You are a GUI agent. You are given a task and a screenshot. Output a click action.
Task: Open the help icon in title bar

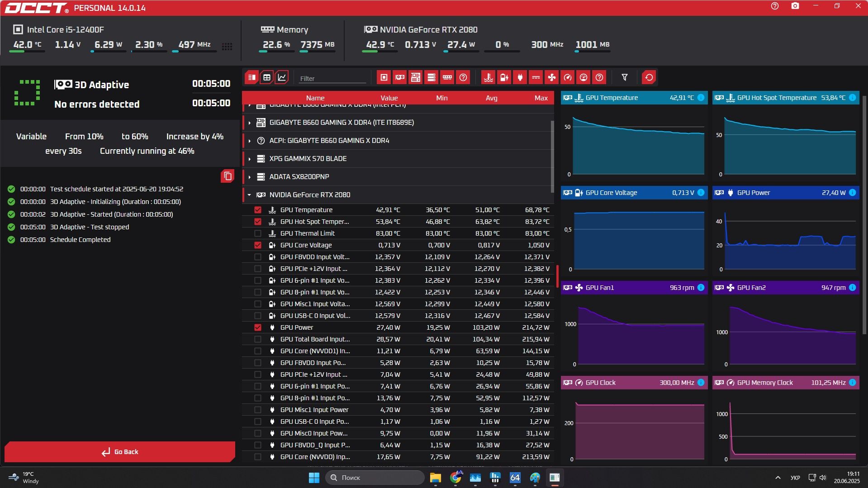tap(775, 6)
